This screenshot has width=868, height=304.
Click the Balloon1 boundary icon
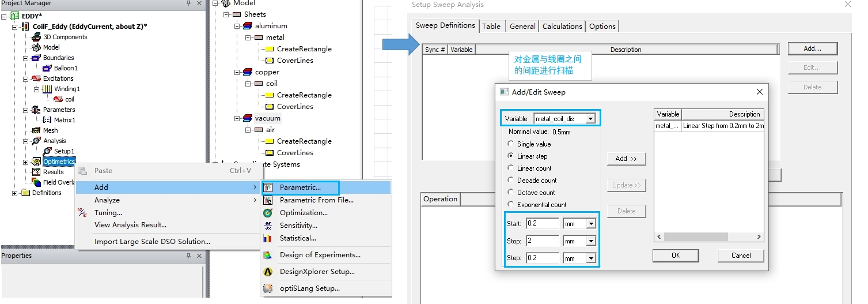pos(47,68)
